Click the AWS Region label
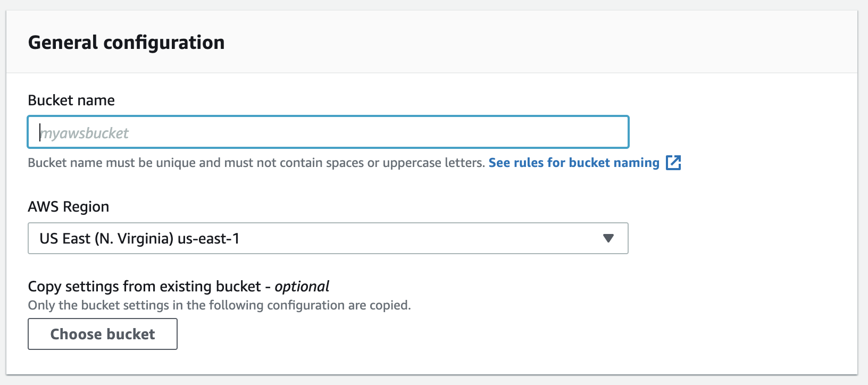Screen dimensions: 868x385 click(x=68, y=206)
